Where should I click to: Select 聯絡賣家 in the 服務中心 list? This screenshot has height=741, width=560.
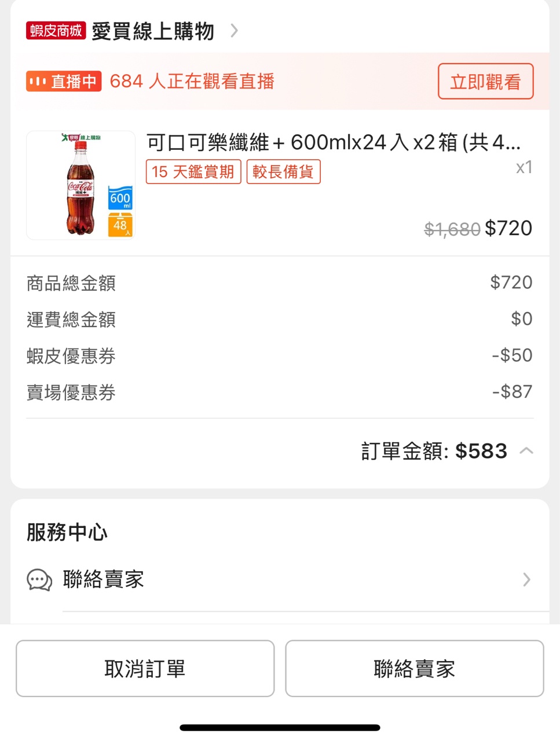(x=104, y=579)
